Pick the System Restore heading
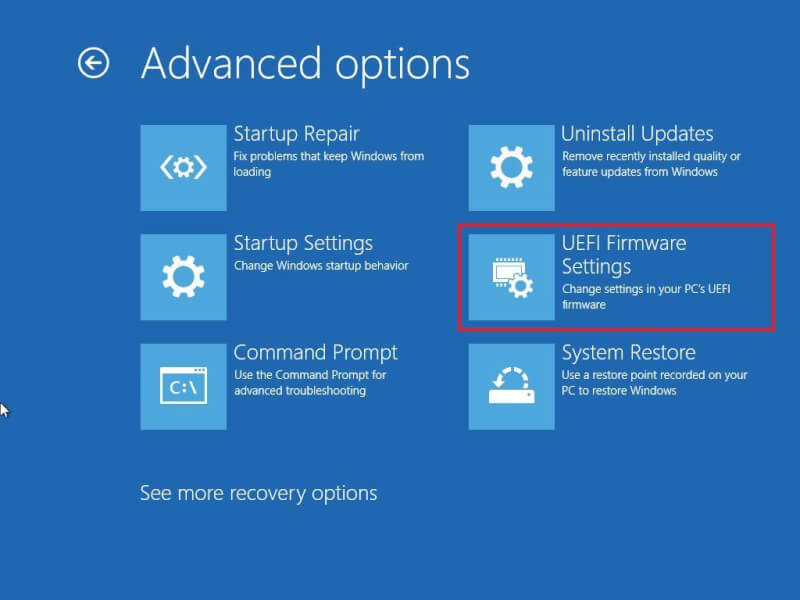Screen dimensions: 800x600 point(629,353)
